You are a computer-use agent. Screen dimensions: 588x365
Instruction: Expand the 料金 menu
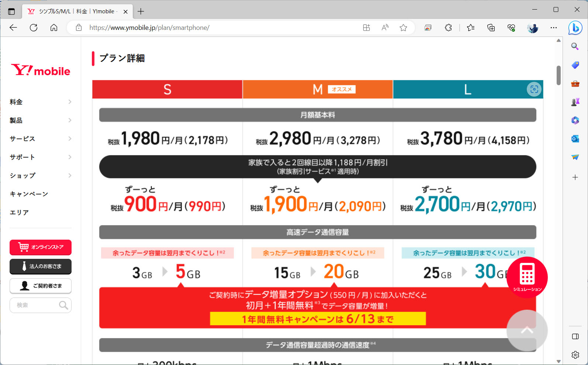tap(41, 102)
